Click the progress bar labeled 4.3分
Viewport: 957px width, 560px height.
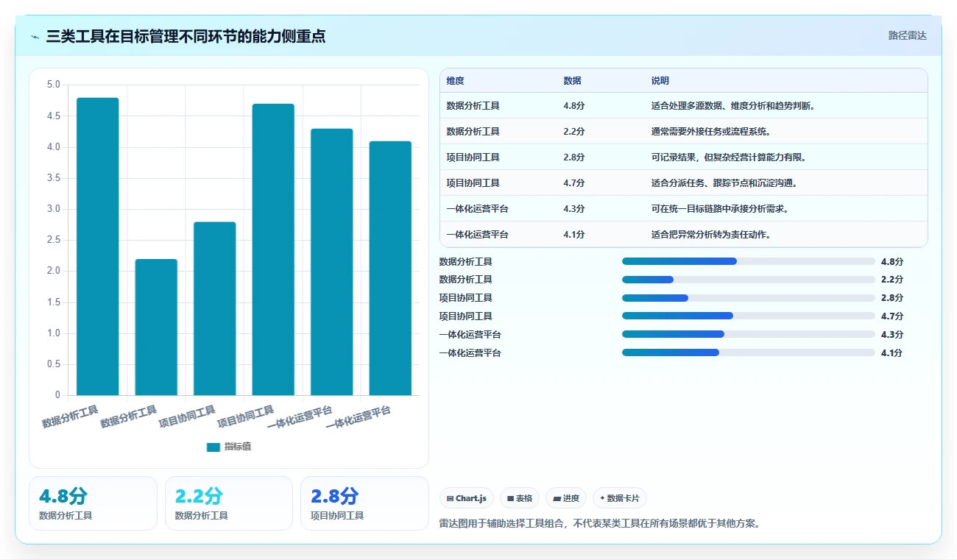(x=749, y=334)
